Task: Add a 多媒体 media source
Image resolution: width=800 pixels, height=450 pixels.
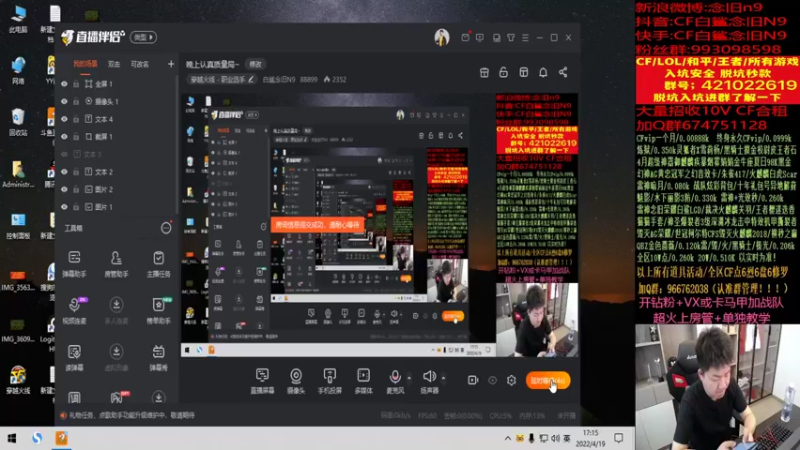Action: tap(363, 381)
